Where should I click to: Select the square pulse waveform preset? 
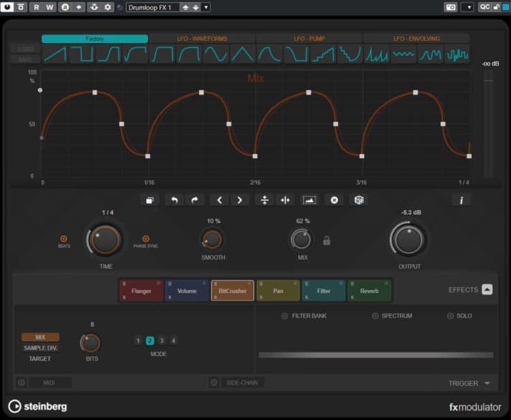click(x=82, y=54)
